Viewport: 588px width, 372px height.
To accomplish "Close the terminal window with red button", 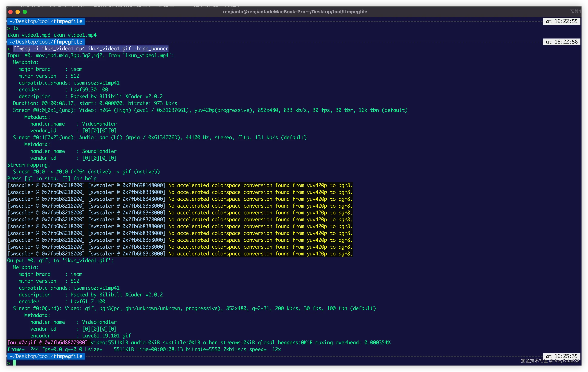I will [10, 12].
